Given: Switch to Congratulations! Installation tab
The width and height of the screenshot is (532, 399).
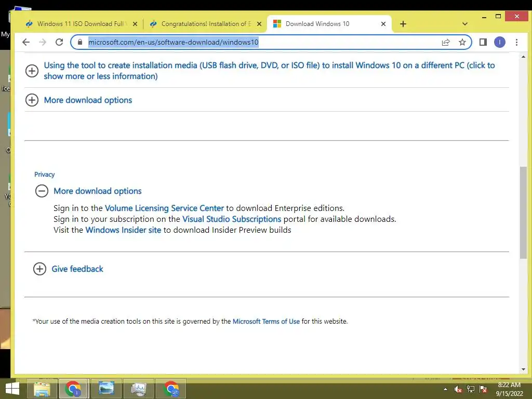Looking at the screenshot, I should click(206, 24).
